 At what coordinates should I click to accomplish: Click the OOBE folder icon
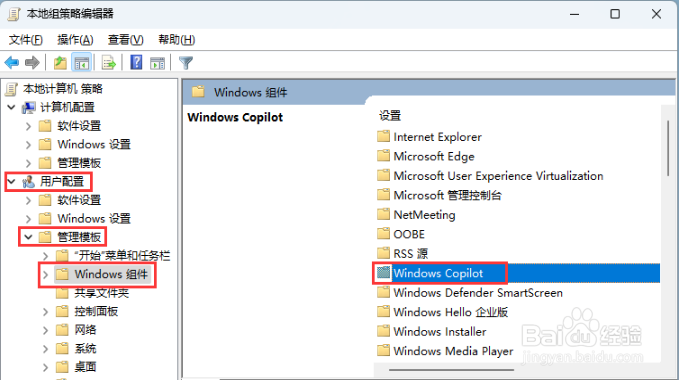(383, 234)
